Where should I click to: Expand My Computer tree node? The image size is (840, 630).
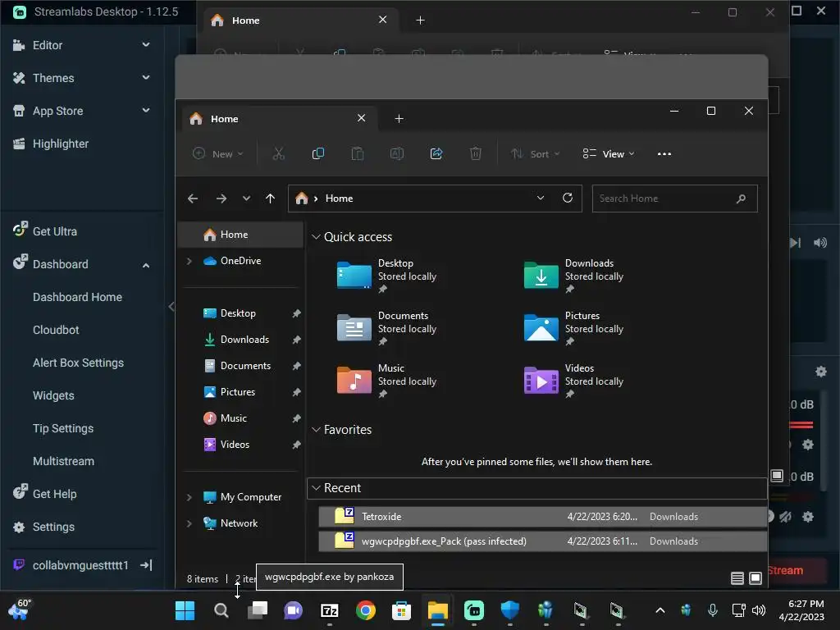(x=189, y=497)
